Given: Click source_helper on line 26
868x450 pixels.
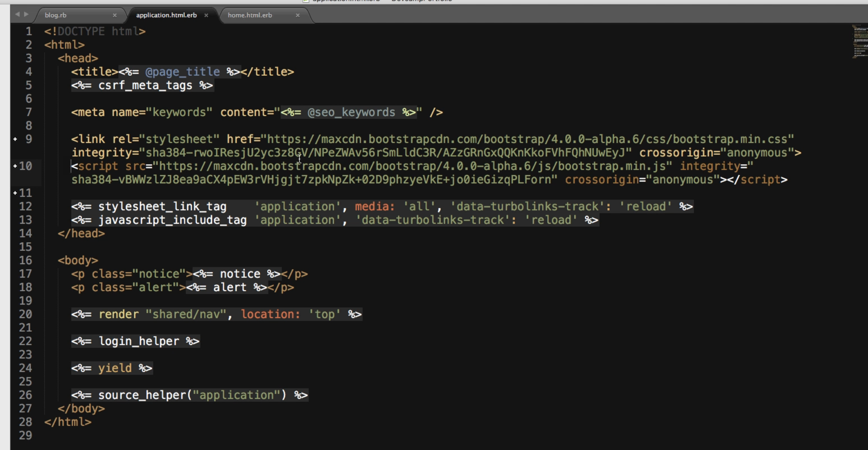Looking at the screenshot, I should (142, 395).
